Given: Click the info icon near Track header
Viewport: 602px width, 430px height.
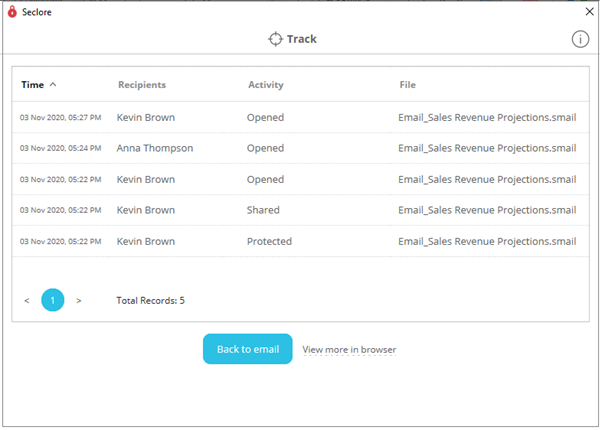Looking at the screenshot, I should coord(580,39).
